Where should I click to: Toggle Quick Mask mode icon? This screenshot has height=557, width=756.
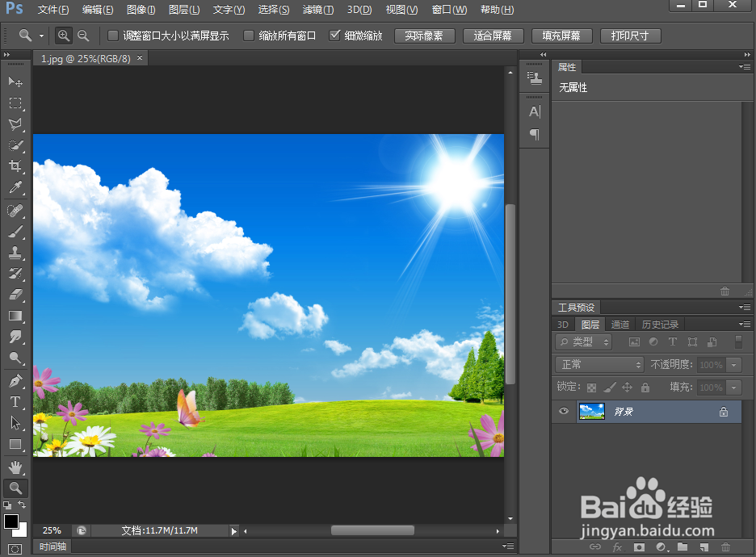tap(15, 549)
